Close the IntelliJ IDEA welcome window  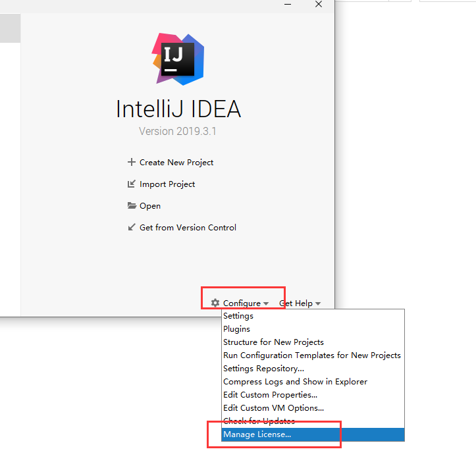click(x=319, y=4)
